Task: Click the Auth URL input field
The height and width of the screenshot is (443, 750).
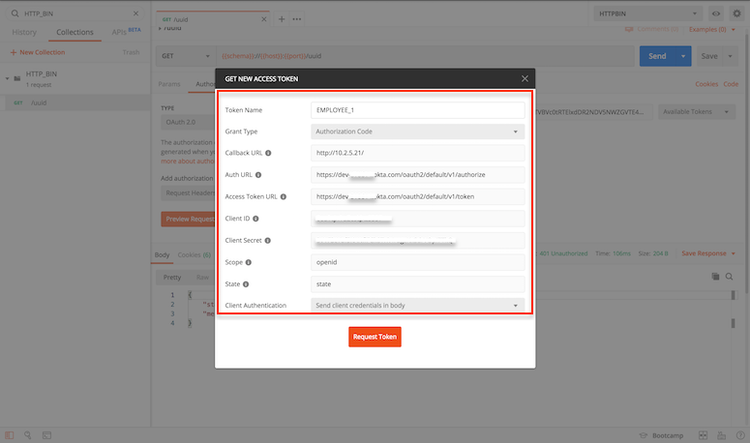Action: point(418,175)
